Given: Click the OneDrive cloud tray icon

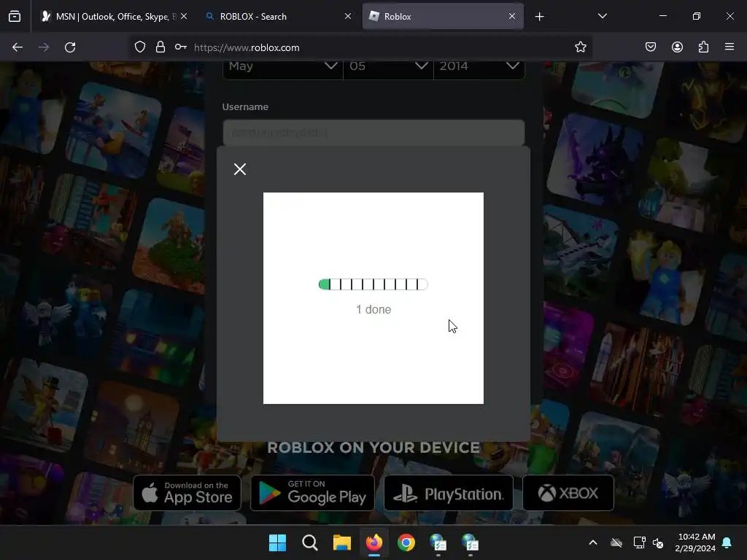Looking at the screenshot, I should pyautogui.click(x=616, y=542).
